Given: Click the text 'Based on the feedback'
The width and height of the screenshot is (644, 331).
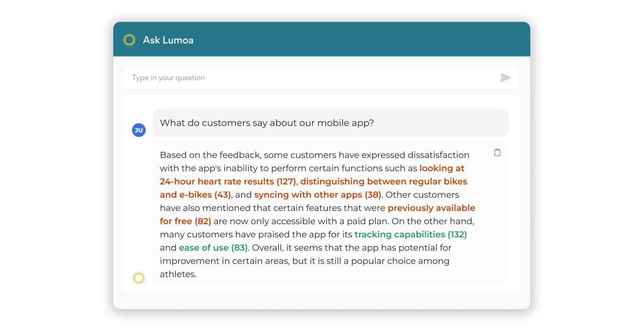Looking at the screenshot, I should coord(210,155).
